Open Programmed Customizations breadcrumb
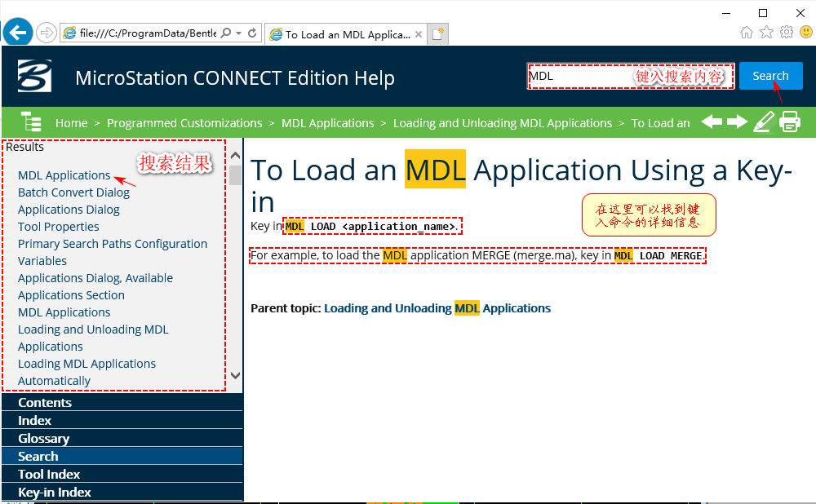 point(184,123)
